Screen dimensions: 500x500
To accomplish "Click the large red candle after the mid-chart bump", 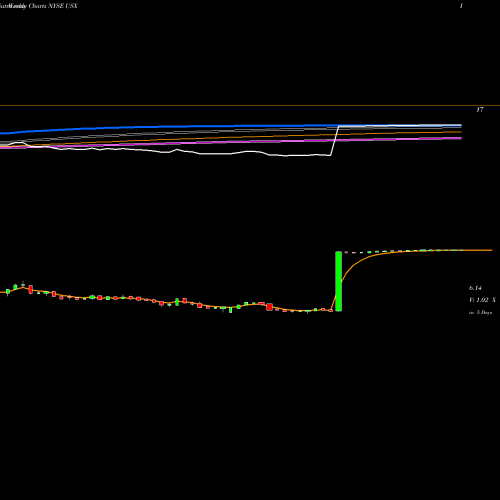I will [269, 307].
